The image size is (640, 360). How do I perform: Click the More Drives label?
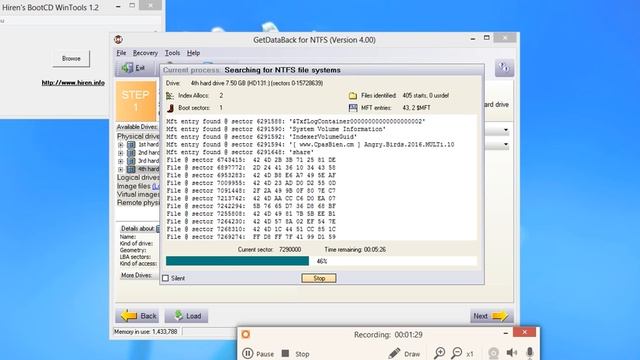(x=137, y=276)
